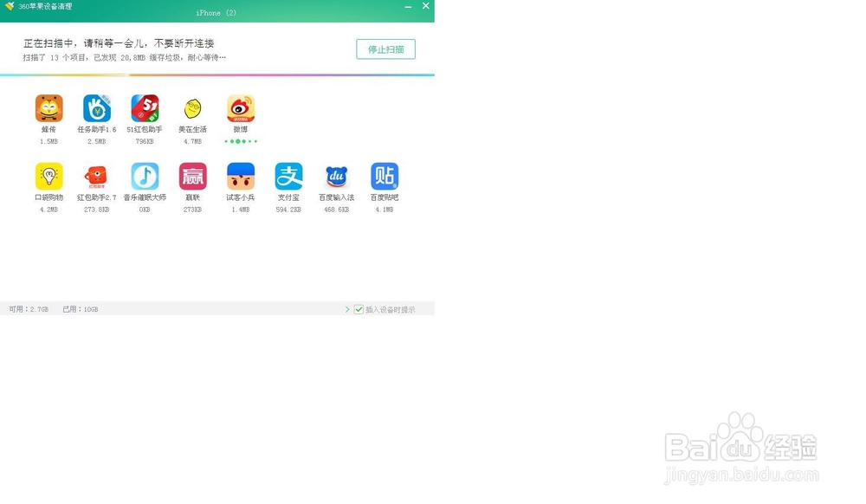The width and height of the screenshot is (866, 504).
Task: Click the 任务助手1.6 2.5MB size text
Action: click(97, 142)
